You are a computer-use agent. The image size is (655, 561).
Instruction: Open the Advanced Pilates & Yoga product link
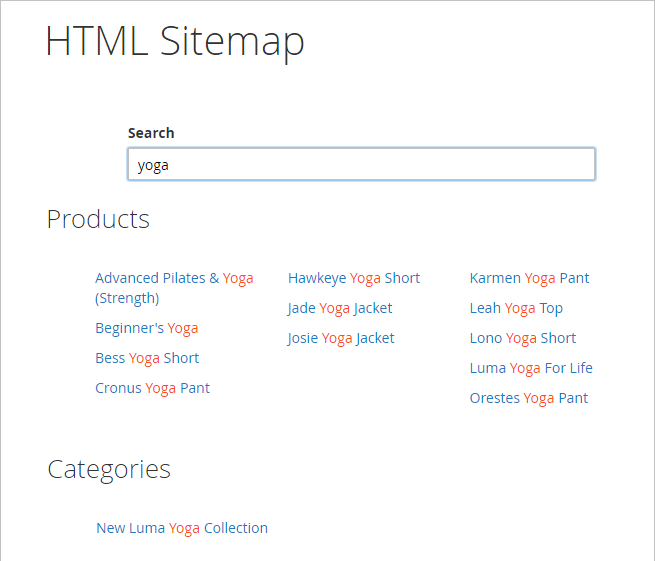[173, 278]
